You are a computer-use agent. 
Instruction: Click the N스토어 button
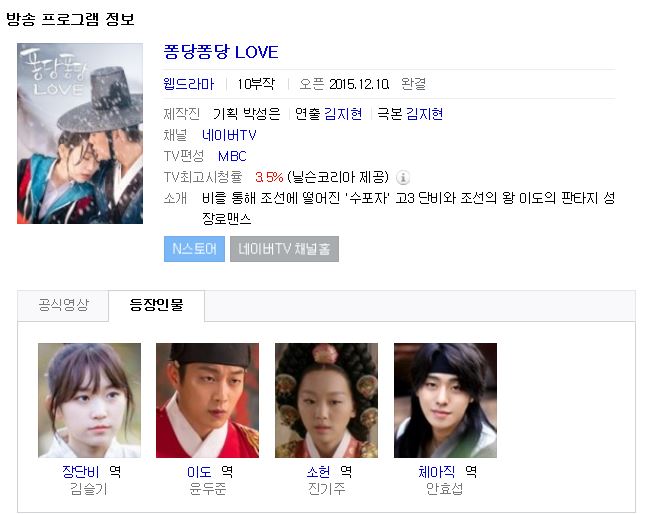[194, 249]
